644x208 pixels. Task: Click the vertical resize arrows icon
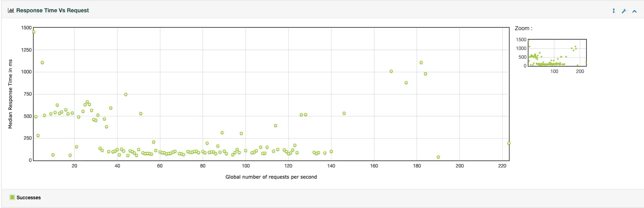[613, 11]
